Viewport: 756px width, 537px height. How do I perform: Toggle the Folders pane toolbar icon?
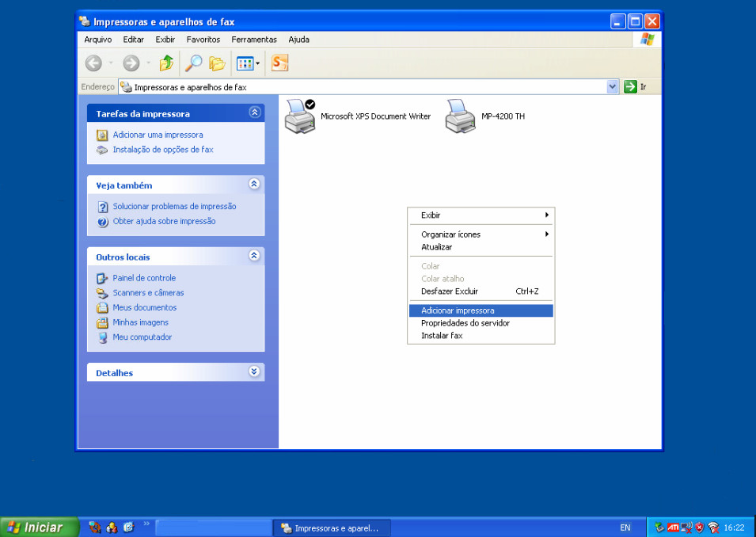coord(217,63)
